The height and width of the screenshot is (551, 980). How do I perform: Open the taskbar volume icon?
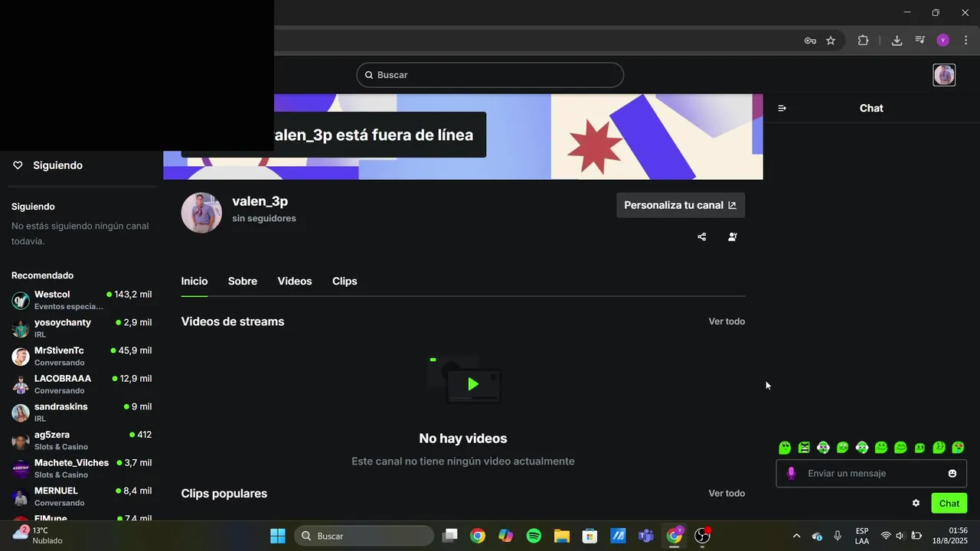click(900, 536)
